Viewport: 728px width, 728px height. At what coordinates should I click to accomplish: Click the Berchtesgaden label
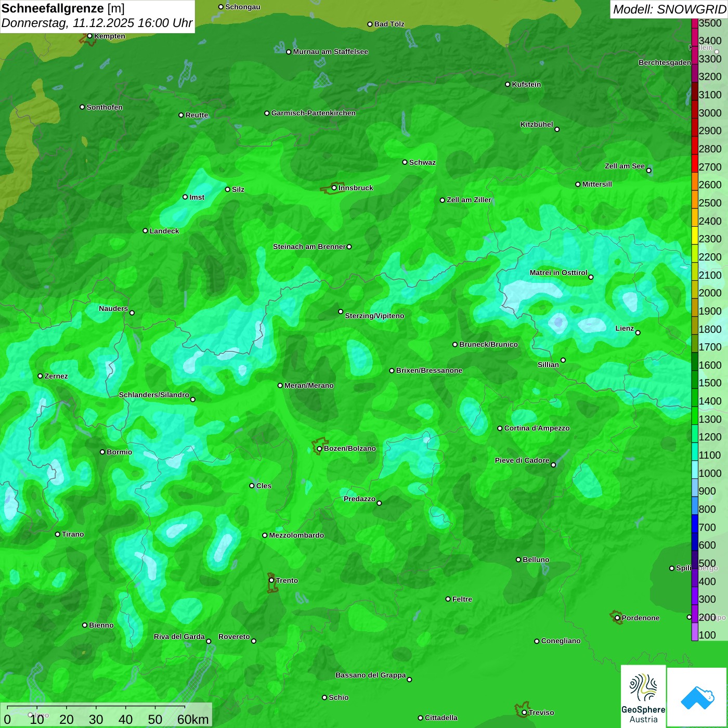pyautogui.click(x=665, y=62)
